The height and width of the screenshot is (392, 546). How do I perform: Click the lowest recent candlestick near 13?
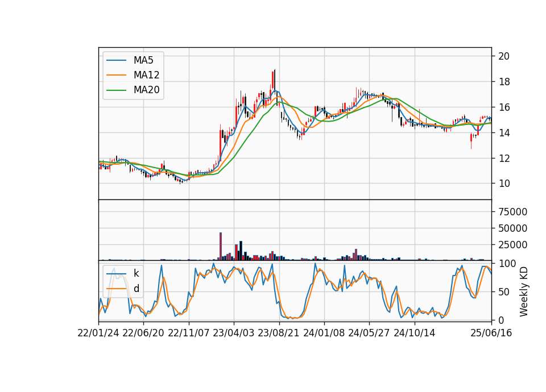[x=471, y=141]
